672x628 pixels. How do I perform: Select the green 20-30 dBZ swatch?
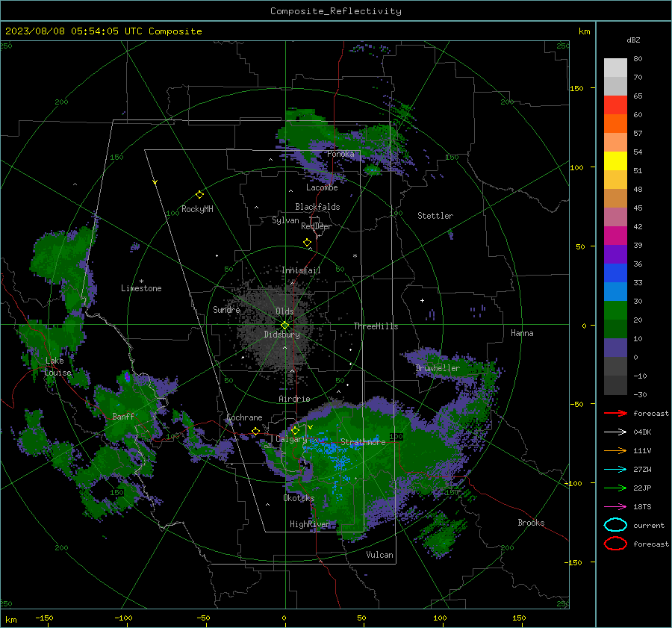coord(615,311)
